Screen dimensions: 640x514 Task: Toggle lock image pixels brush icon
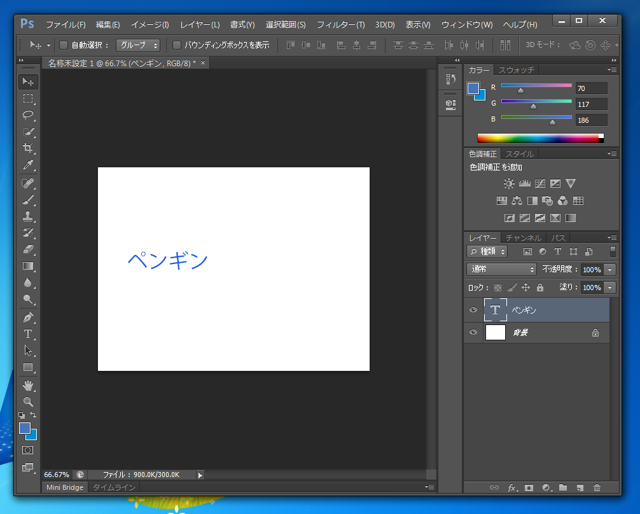512,288
